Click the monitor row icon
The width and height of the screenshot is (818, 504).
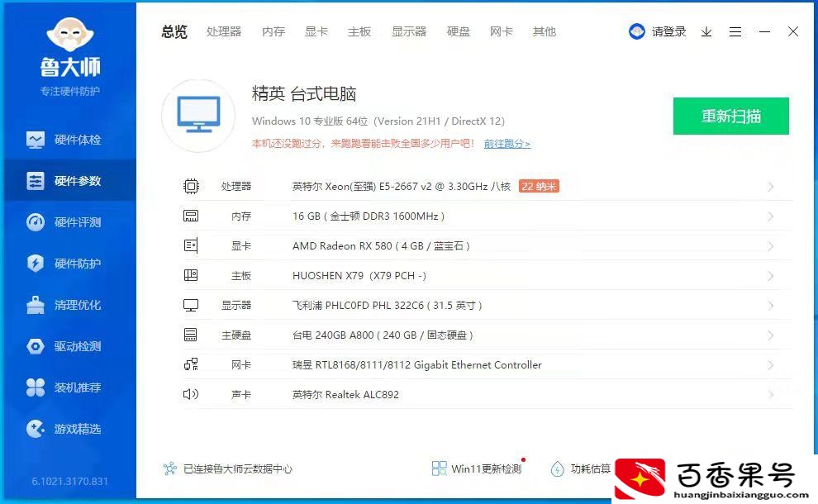click(191, 305)
